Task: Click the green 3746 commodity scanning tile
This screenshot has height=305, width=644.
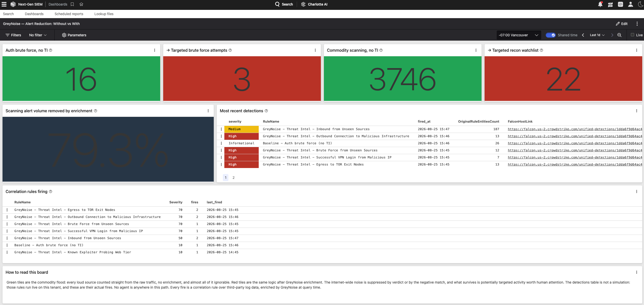Action: 402,79
